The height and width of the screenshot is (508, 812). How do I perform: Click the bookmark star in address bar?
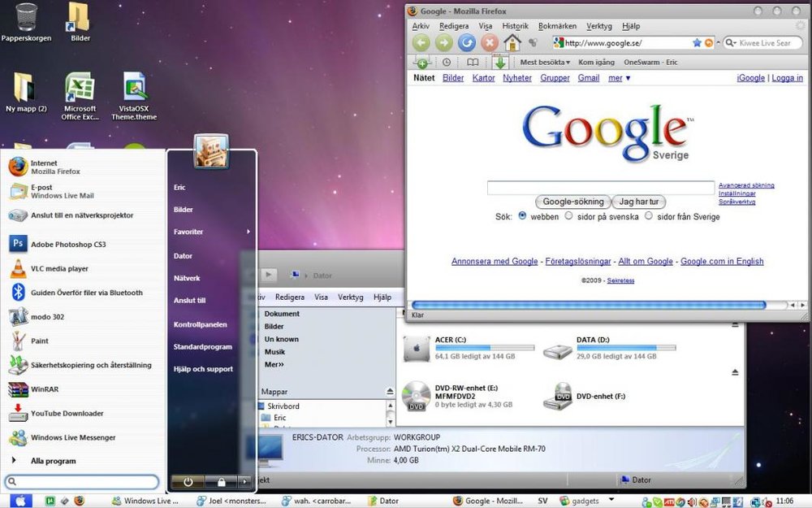(697, 43)
